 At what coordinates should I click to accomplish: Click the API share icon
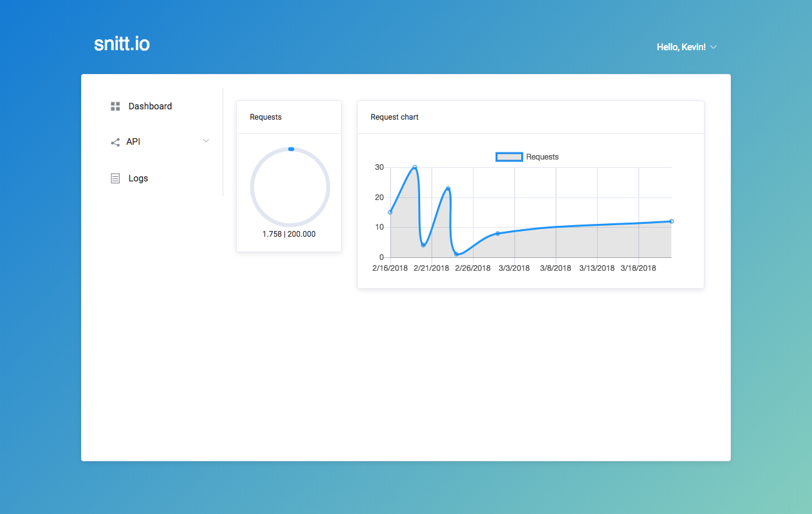(115, 142)
